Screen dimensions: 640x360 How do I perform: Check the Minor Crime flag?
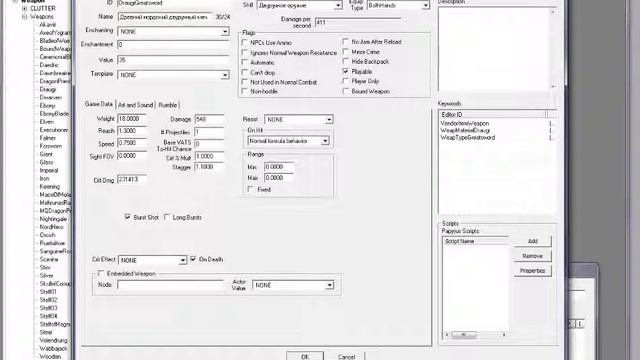tap(346, 52)
